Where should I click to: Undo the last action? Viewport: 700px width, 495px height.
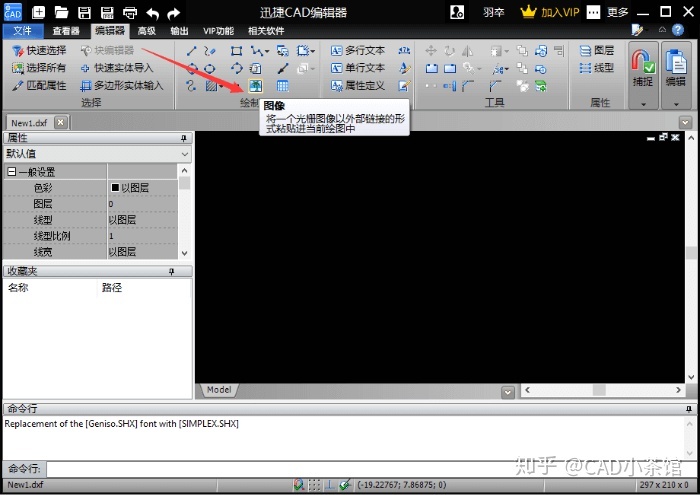153,13
